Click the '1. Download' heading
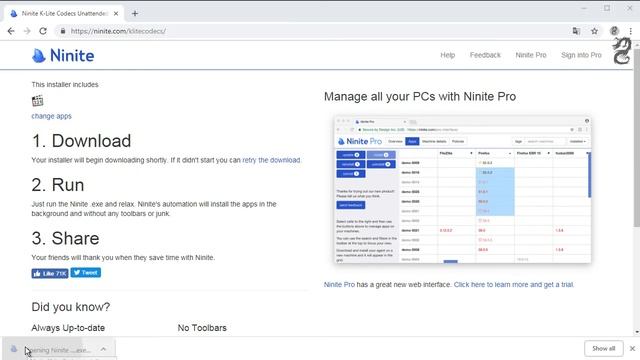Viewport: 640px width, 360px height. pos(81,141)
